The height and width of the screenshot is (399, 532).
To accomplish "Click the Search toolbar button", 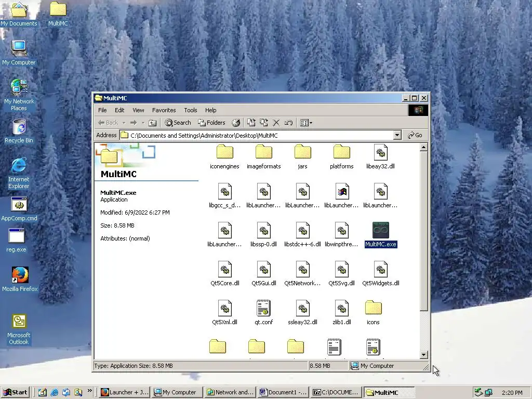I will [x=178, y=123].
